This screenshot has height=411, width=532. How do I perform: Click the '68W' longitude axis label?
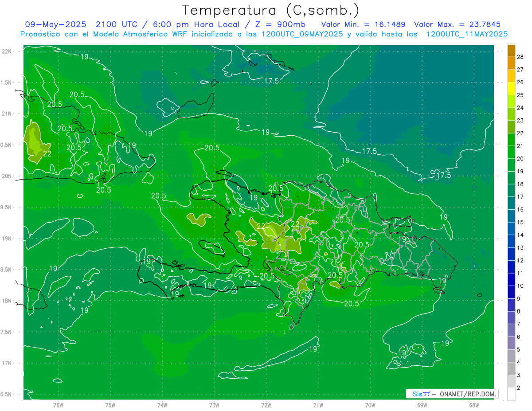[474, 405]
